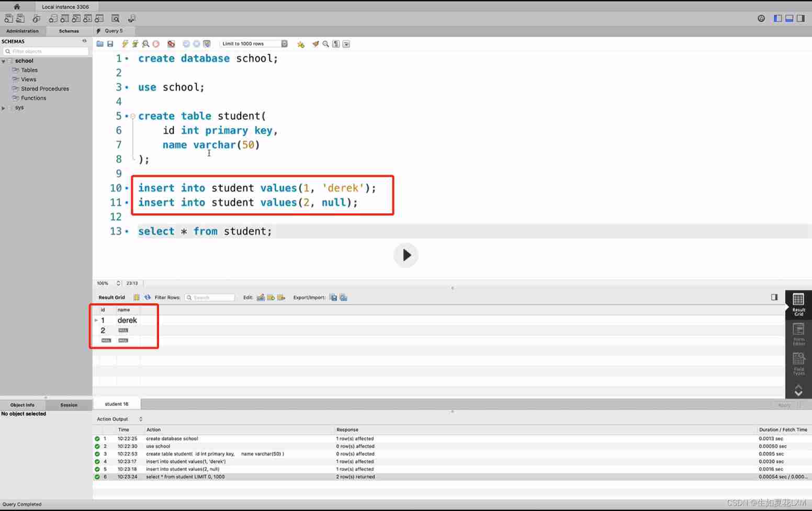Import records from external file icon
Screen dimensions: 812x511
pos(344,298)
